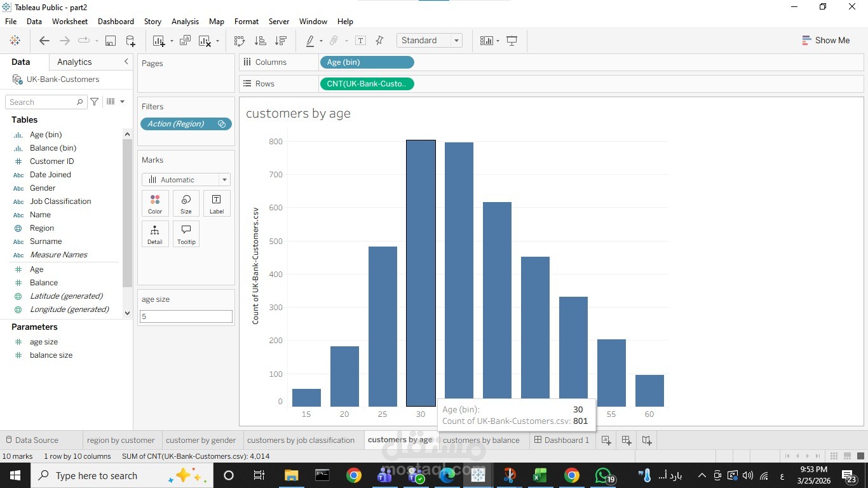This screenshot has width=868, height=488.
Task: Click the New Worksheet tab icon at bottom
Action: (606, 440)
